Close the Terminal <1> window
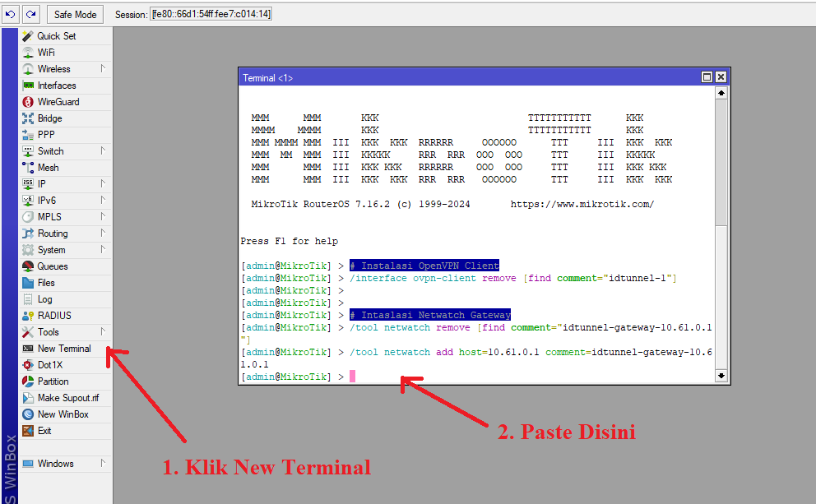 (721, 77)
